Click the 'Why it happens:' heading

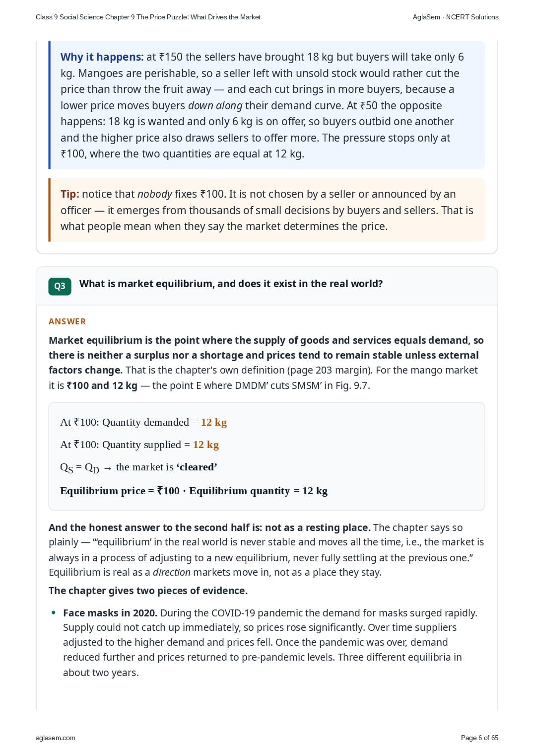point(102,57)
